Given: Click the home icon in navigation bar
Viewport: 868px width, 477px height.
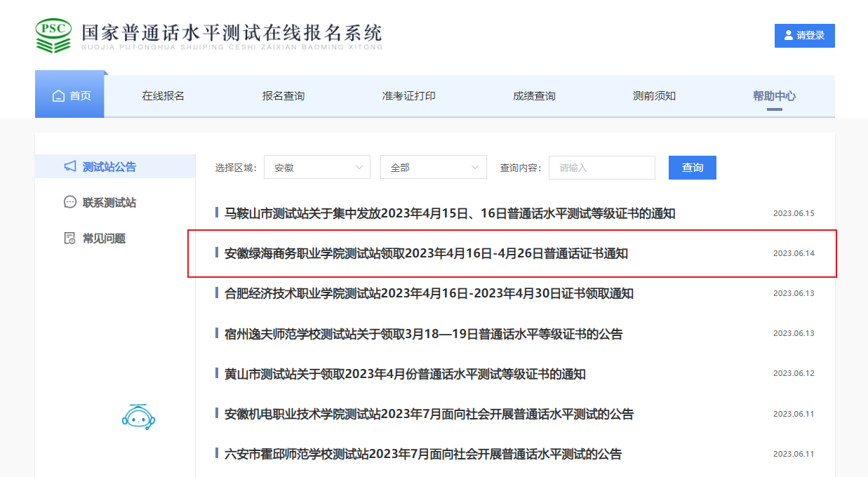Looking at the screenshot, I should [58, 96].
